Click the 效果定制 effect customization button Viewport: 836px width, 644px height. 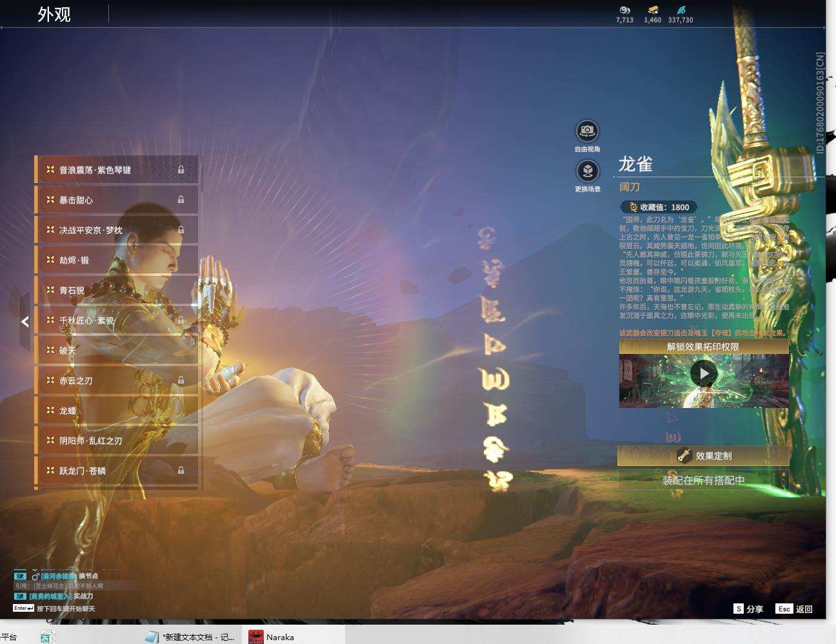pyautogui.click(x=704, y=456)
